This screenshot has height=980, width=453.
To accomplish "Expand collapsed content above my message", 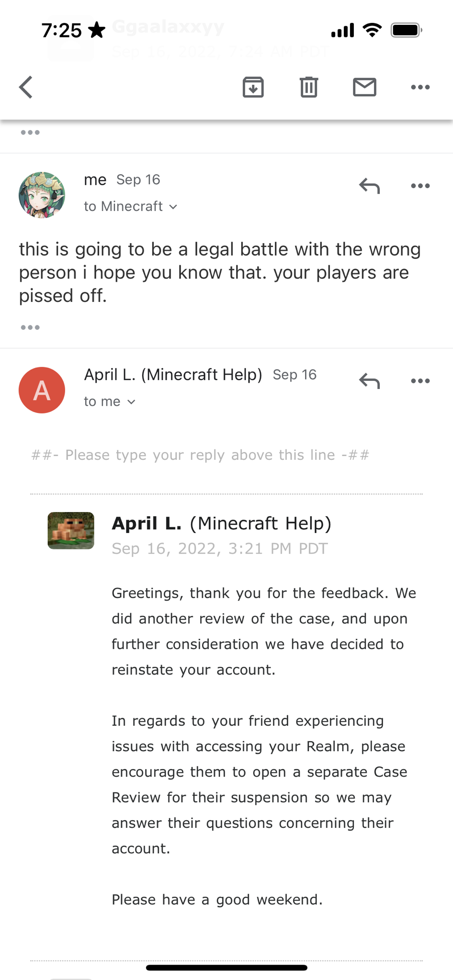I will (30, 133).
